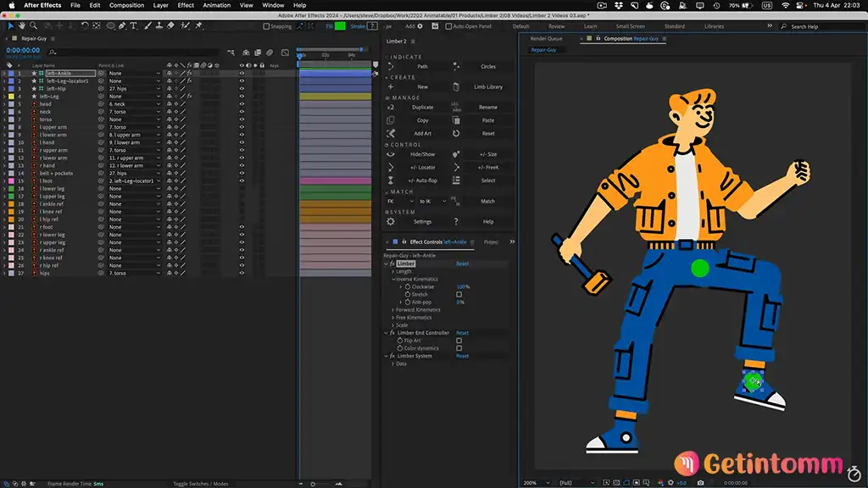
Task: Expand the Length property group
Action: pos(393,272)
